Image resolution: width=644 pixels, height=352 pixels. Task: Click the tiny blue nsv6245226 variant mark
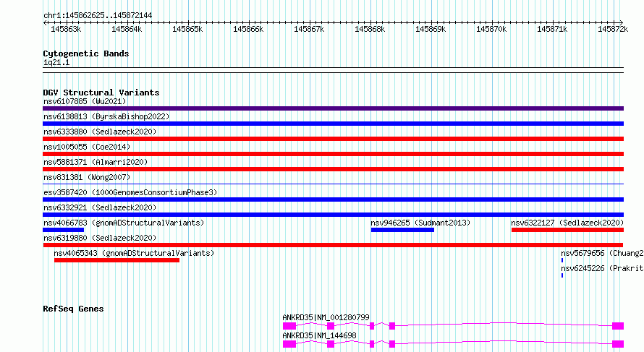(562, 275)
